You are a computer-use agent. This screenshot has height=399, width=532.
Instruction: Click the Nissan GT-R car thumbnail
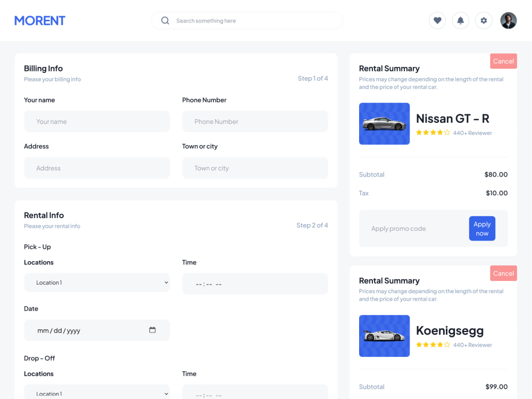click(x=385, y=124)
